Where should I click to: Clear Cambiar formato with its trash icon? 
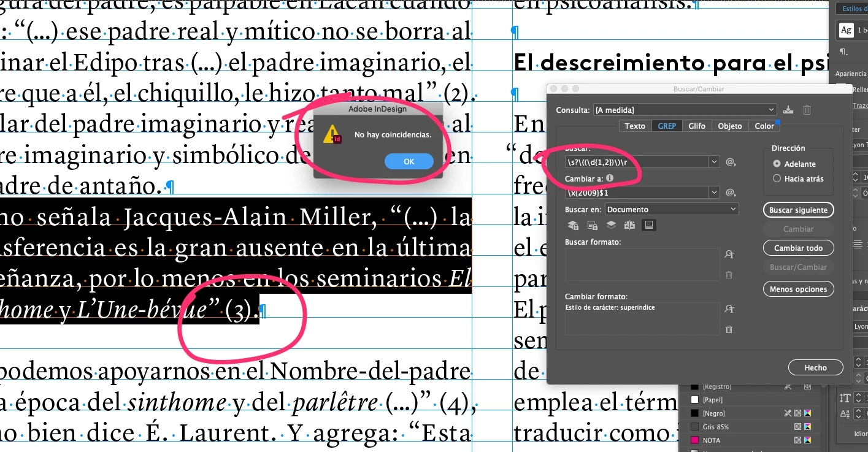pos(729,329)
